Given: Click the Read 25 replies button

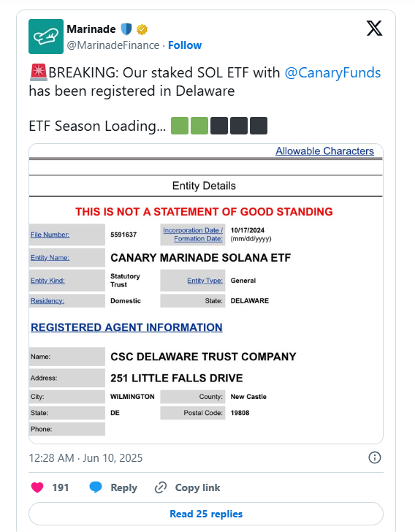Looking at the screenshot, I should pyautogui.click(x=206, y=514).
